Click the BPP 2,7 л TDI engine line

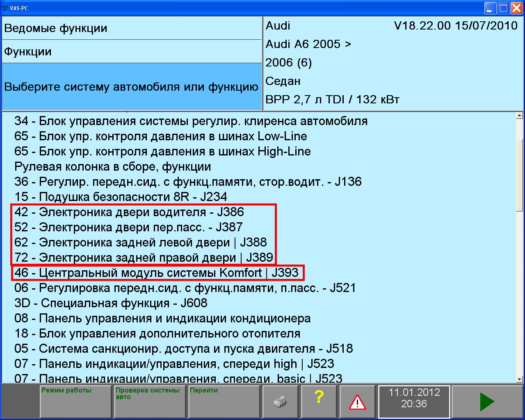(x=333, y=99)
